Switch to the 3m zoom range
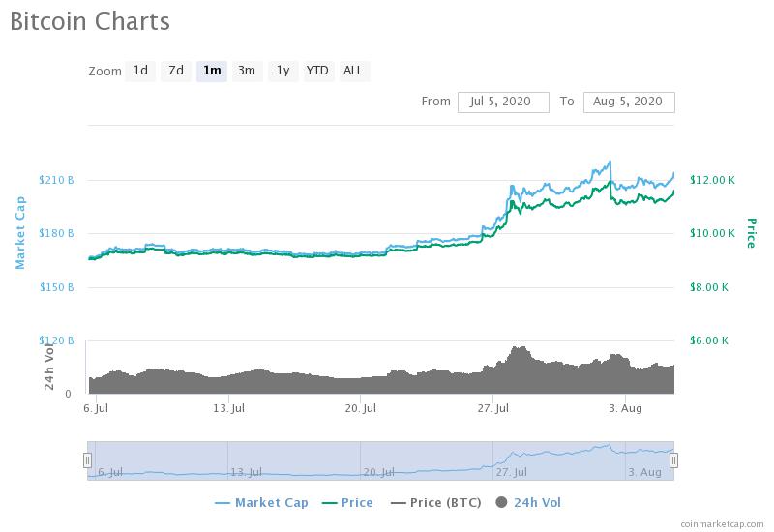 (247, 71)
